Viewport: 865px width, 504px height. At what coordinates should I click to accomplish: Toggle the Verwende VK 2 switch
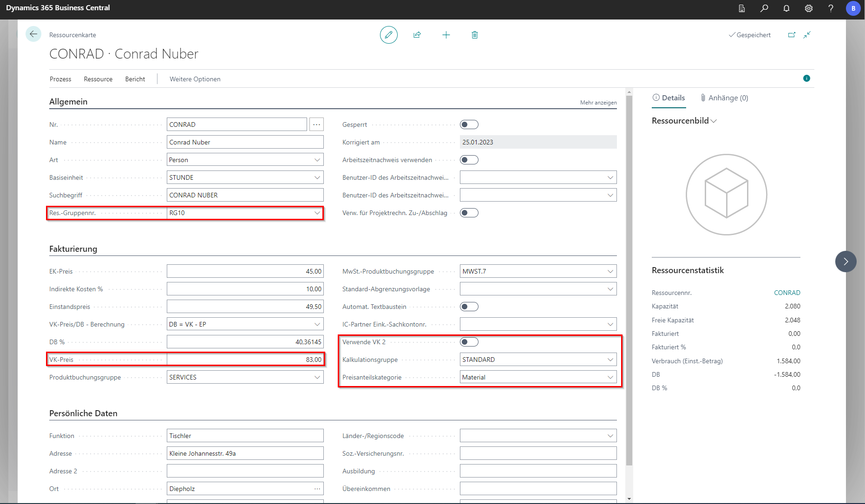coord(469,342)
